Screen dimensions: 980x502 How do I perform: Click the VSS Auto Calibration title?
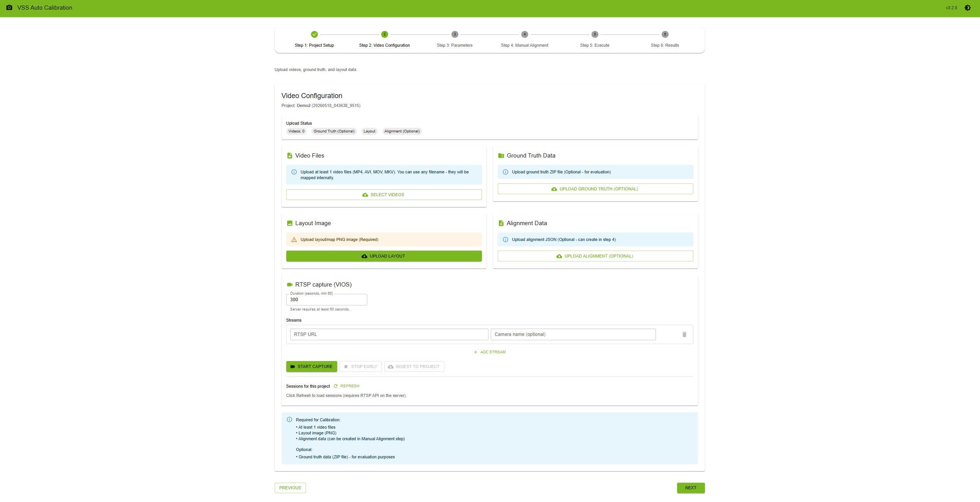[x=45, y=8]
